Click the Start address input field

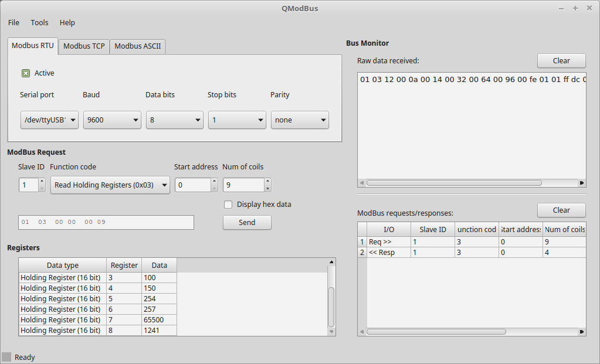pyautogui.click(x=193, y=185)
